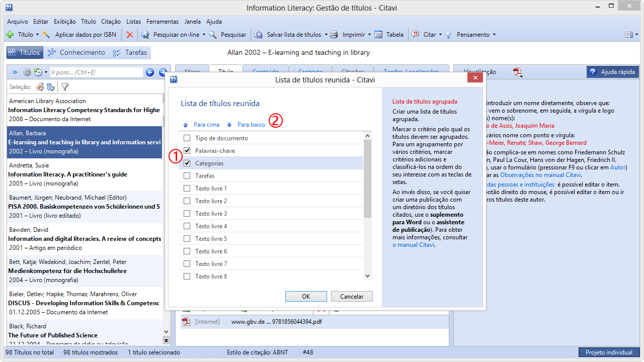Viewport: 644px width, 362px height.
Task: Click the gear settings icon in list pane
Action: coord(27,72)
